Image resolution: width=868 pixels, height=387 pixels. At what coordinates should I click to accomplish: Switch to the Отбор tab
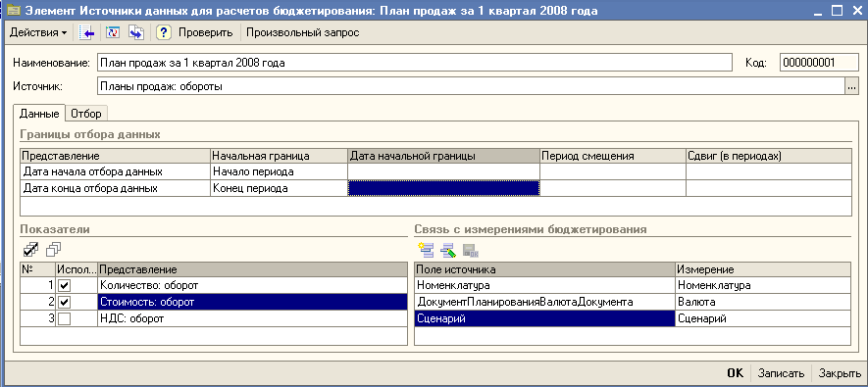[86, 114]
